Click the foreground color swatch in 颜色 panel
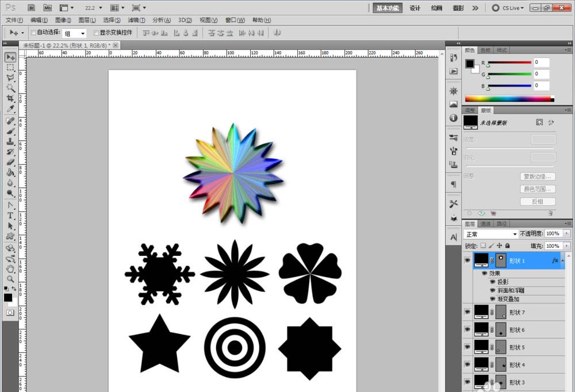The width and height of the screenshot is (575, 392). coord(470,63)
